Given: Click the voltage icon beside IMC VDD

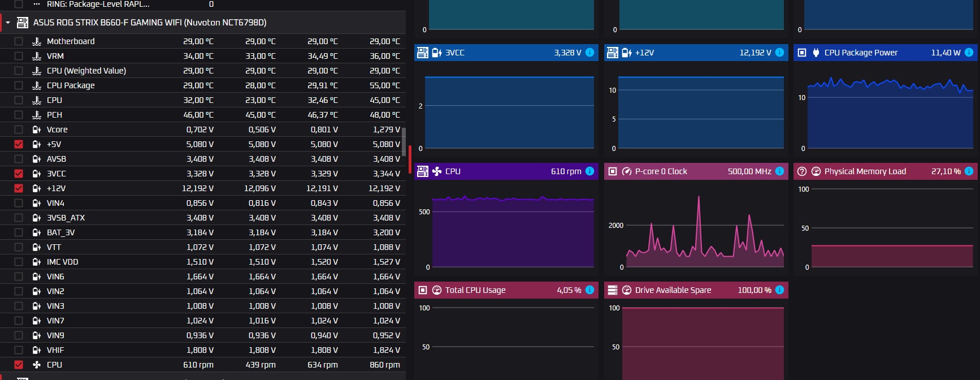Looking at the screenshot, I should (37, 262).
